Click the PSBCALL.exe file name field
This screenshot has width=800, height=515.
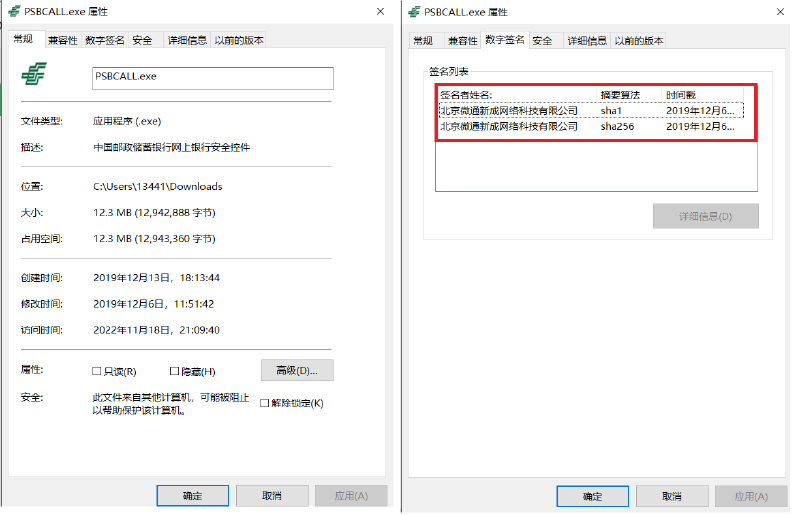213,78
